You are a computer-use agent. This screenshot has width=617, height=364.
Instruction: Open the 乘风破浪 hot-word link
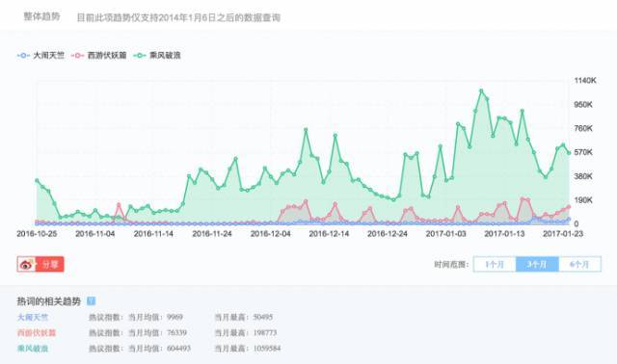click(x=33, y=349)
